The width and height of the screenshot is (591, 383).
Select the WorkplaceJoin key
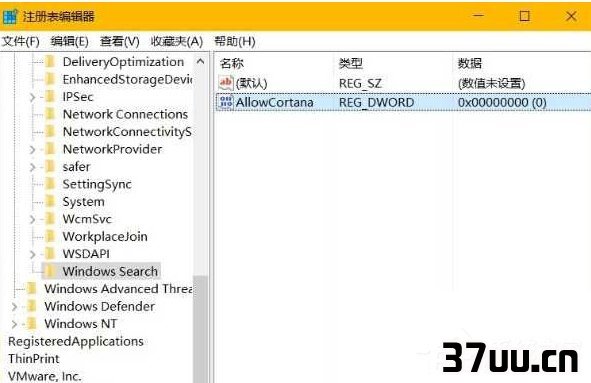(105, 236)
